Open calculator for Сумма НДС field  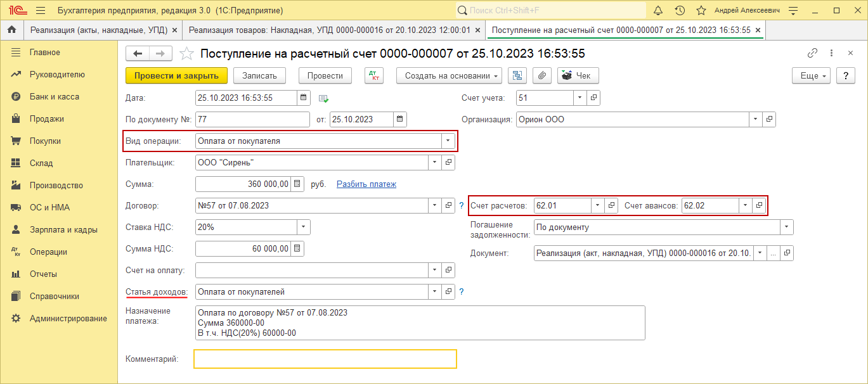(x=297, y=248)
